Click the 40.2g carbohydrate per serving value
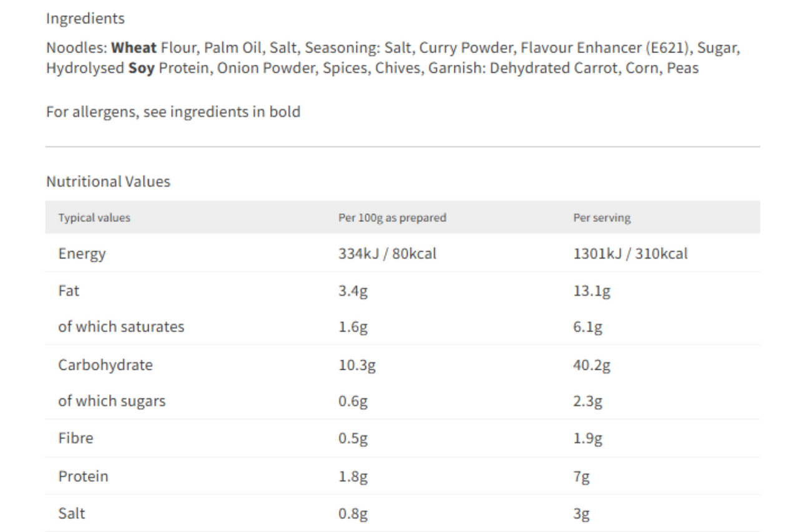This screenshot has width=799, height=532. 592,365
